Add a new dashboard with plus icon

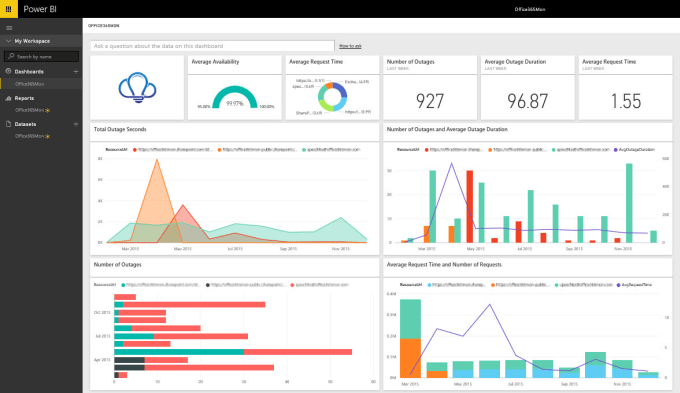76,72
